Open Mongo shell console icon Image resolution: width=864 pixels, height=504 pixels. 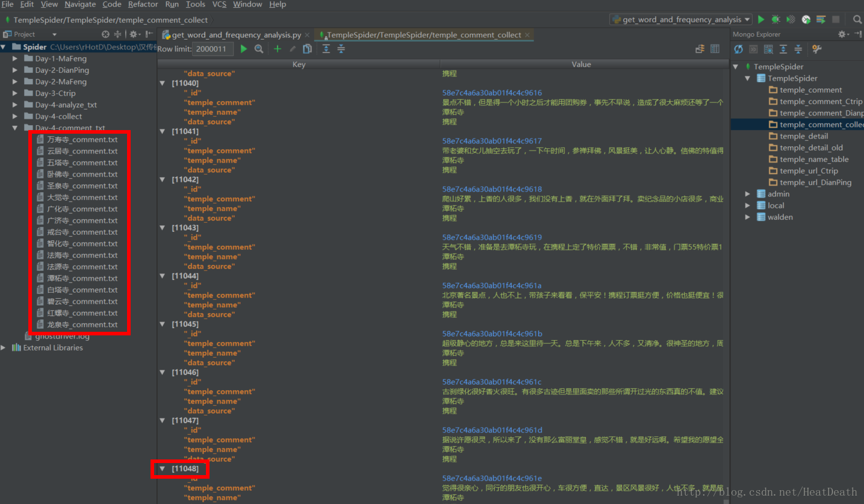tap(753, 49)
